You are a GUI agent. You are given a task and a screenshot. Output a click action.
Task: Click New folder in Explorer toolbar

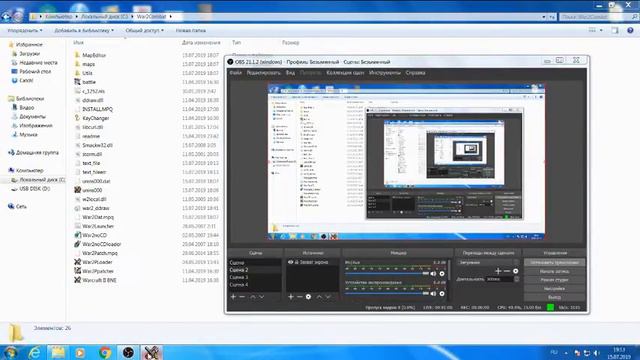click(191, 30)
